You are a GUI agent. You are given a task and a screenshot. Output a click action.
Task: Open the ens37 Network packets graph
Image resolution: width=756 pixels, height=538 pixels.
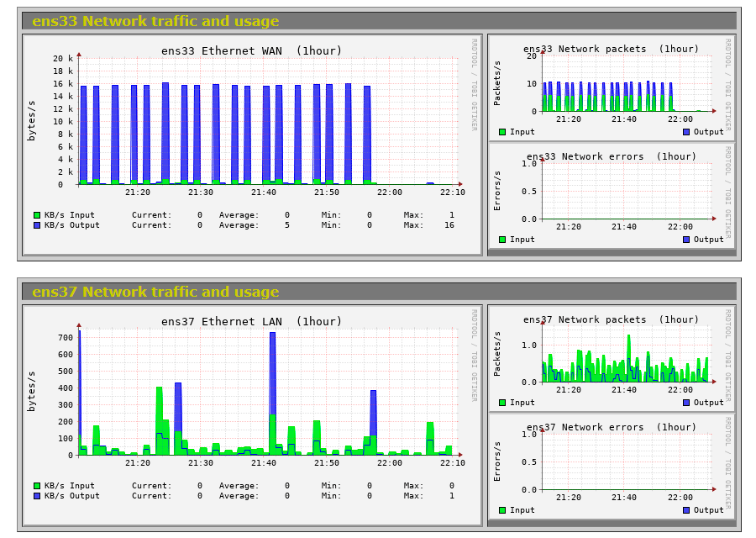tap(612, 357)
